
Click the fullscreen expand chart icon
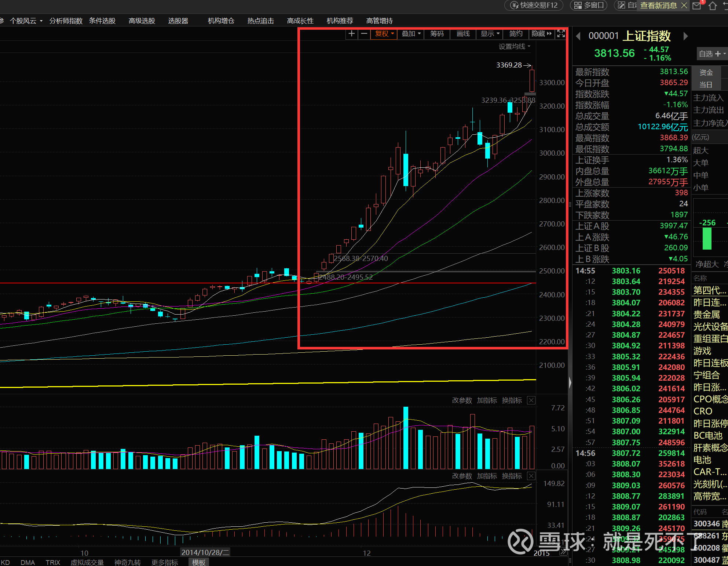[x=561, y=34]
